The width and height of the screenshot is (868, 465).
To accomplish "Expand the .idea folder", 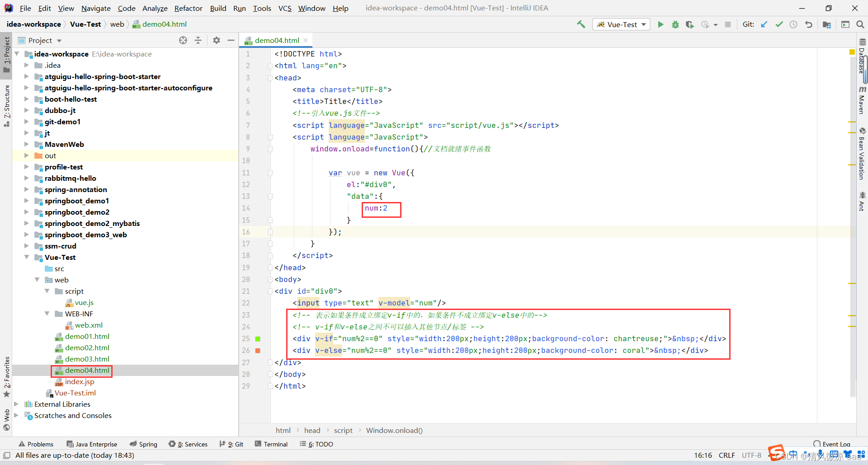I will (26, 65).
